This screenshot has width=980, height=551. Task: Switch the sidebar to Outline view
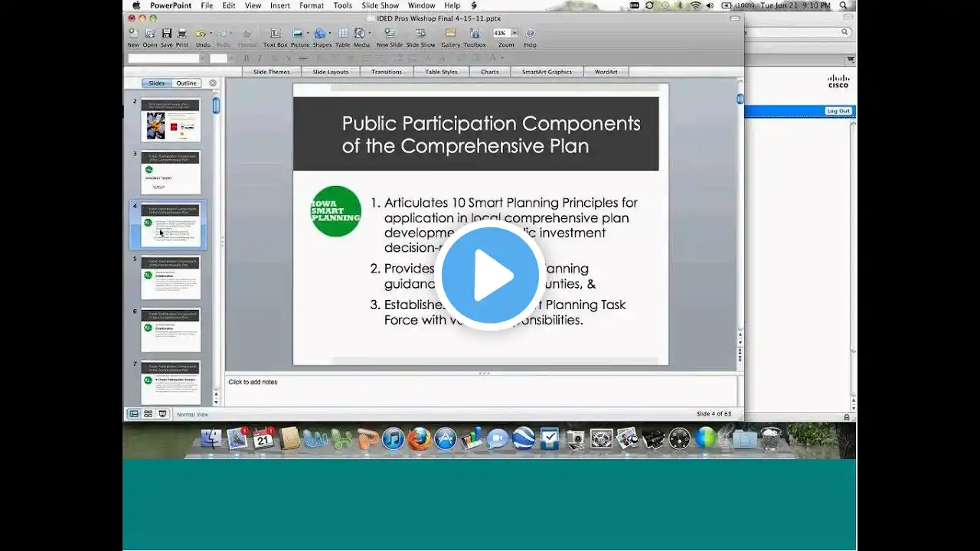pos(186,83)
